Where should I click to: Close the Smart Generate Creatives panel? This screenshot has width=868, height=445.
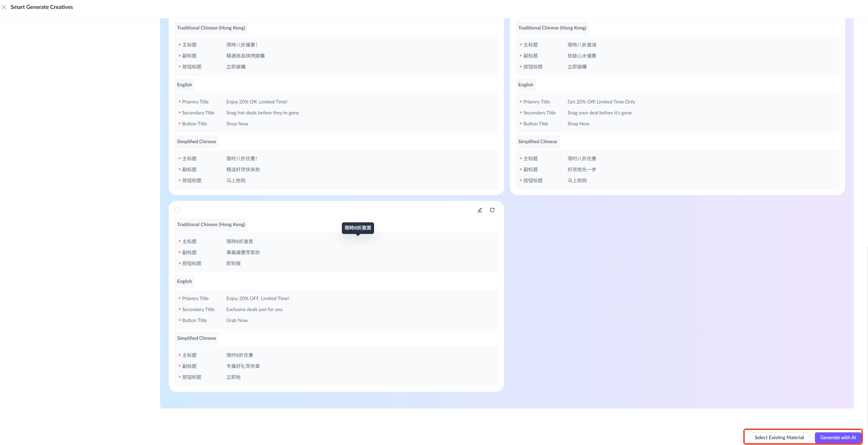point(4,7)
